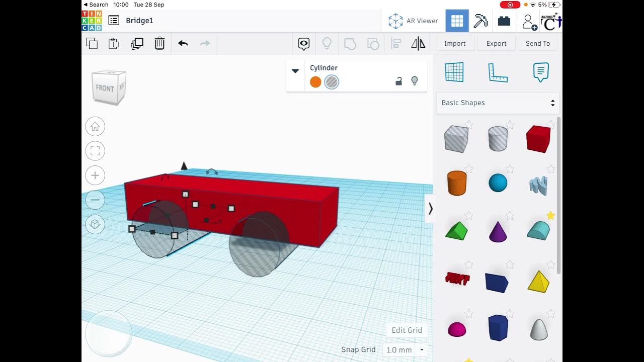Select the purple Cone shape
Image resolution: width=644 pixels, height=362 pixels.
498,232
